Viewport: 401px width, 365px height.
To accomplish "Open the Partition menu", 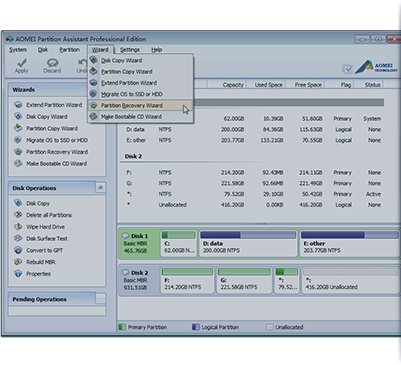I will click(69, 50).
